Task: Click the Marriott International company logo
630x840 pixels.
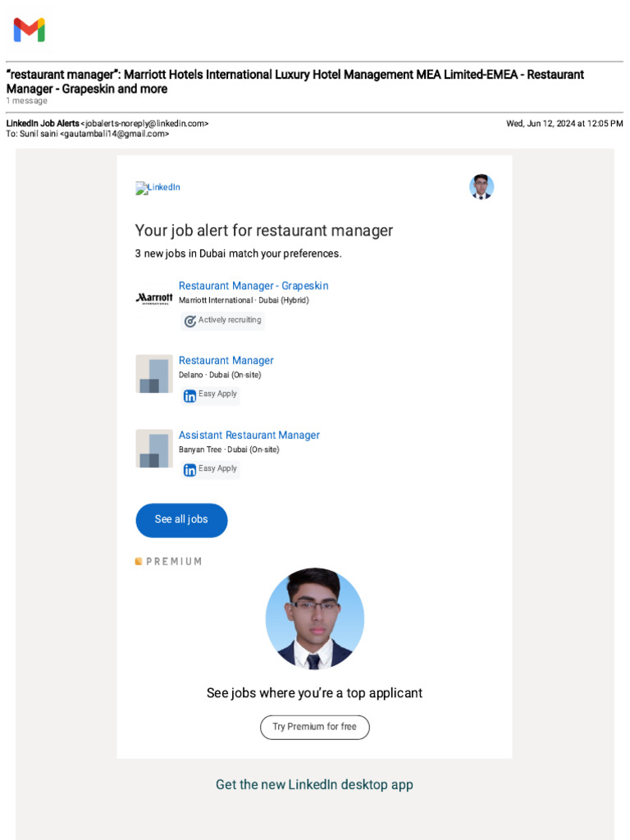Action: tap(154, 299)
